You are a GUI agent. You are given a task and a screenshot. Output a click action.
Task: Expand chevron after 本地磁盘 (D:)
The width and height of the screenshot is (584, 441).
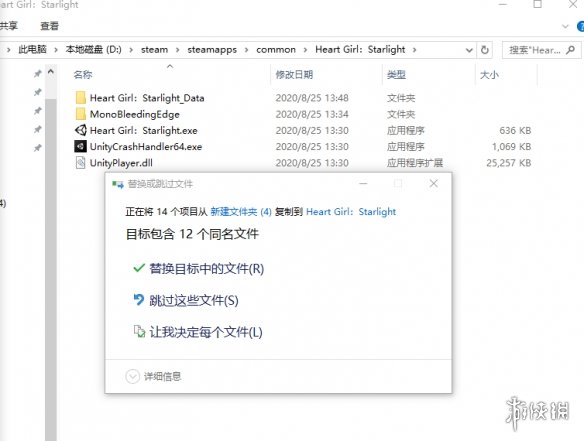point(131,50)
